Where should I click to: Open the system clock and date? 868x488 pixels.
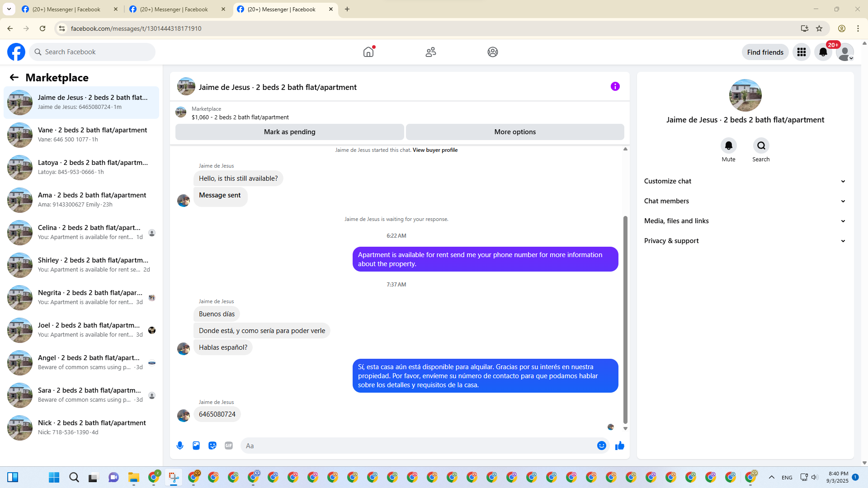click(838, 477)
